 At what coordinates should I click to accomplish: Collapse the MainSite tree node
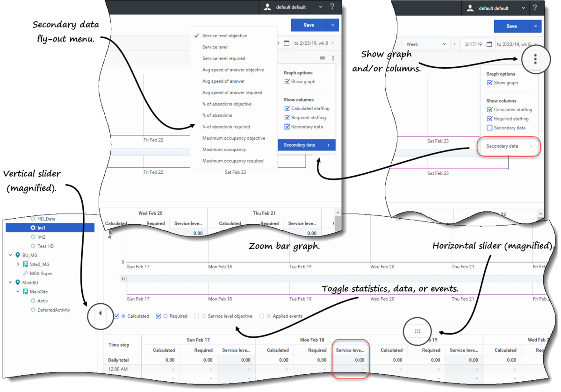[x=18, y=292]
